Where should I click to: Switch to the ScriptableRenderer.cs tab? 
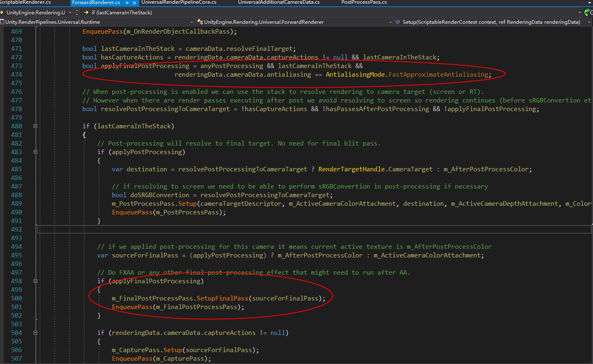click(x=25, y=2)
